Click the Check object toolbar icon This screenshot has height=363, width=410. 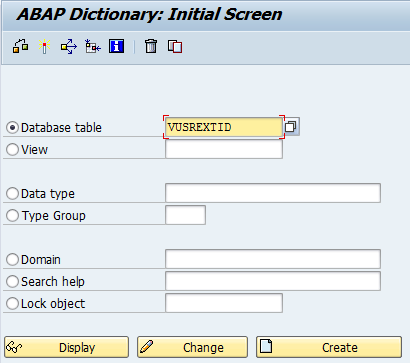coord(20,46)
